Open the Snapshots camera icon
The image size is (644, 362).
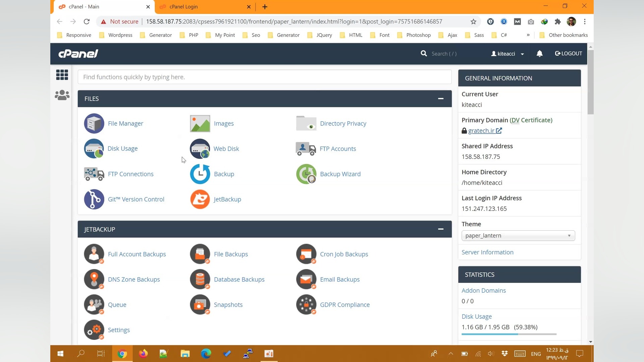click(200, 305)
